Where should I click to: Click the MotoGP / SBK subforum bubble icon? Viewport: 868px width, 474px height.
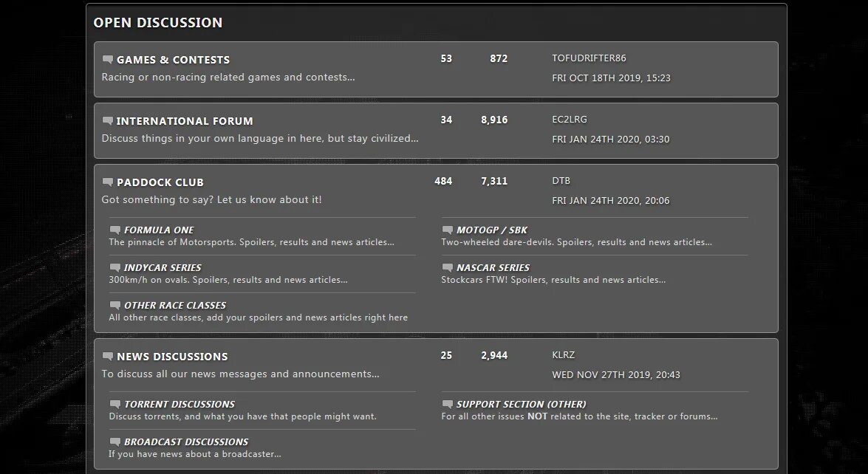pos(448,230)
